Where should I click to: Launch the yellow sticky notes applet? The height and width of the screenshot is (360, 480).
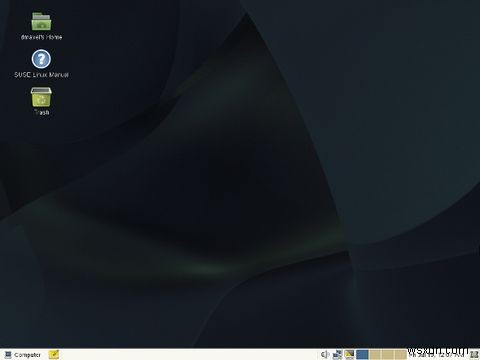click(x=54, y=355)
